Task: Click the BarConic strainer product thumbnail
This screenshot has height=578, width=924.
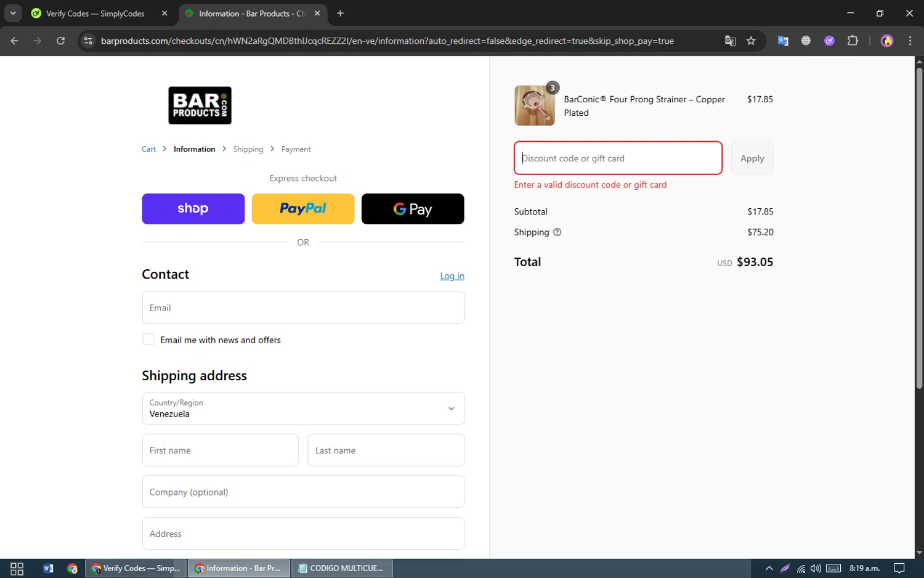Action: pyautogui.click(x=535, y=105)
